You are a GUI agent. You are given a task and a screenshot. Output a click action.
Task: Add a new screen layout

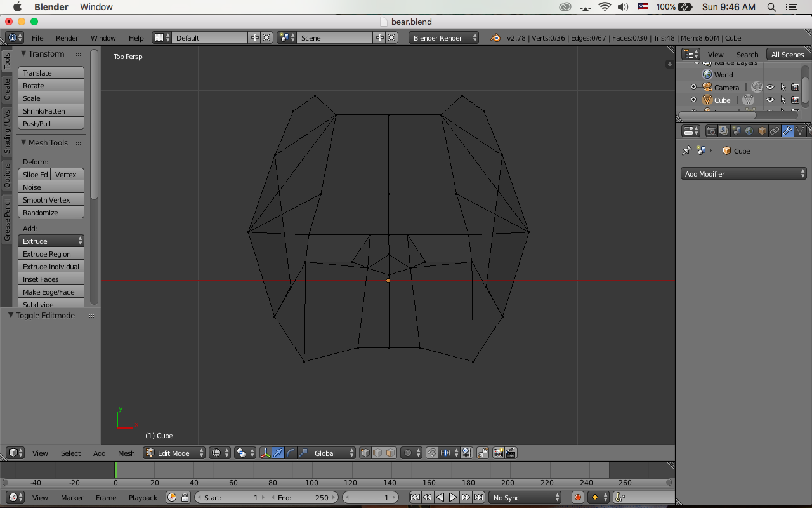(254, 37)
